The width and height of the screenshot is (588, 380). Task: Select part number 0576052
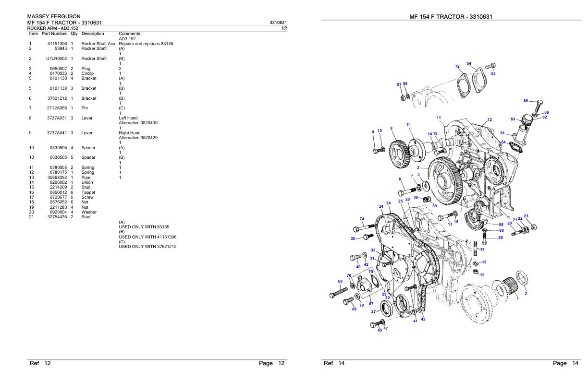[x=59, y=202]
